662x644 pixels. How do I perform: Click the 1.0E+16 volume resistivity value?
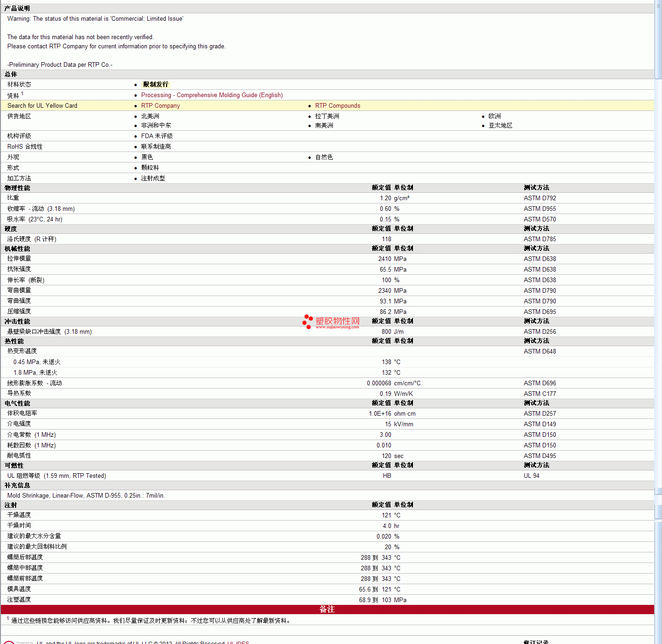(380, 414)
